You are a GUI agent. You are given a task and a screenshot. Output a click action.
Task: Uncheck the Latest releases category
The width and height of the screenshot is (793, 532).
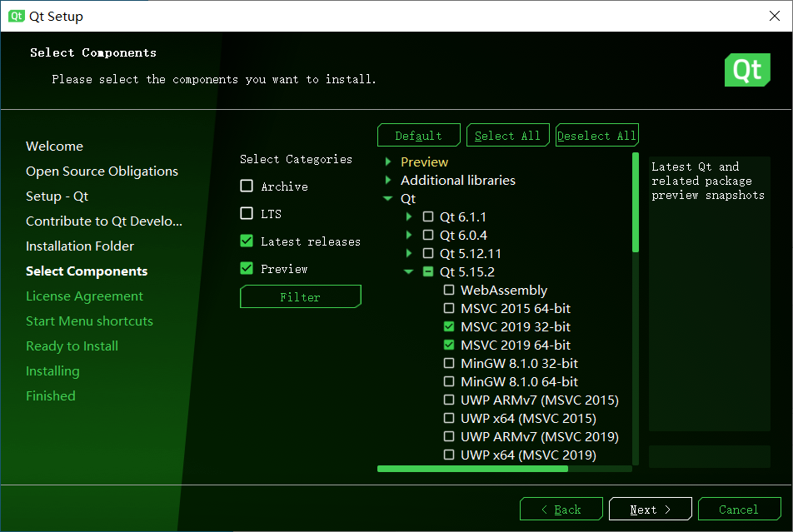click(x=247, y=241)
